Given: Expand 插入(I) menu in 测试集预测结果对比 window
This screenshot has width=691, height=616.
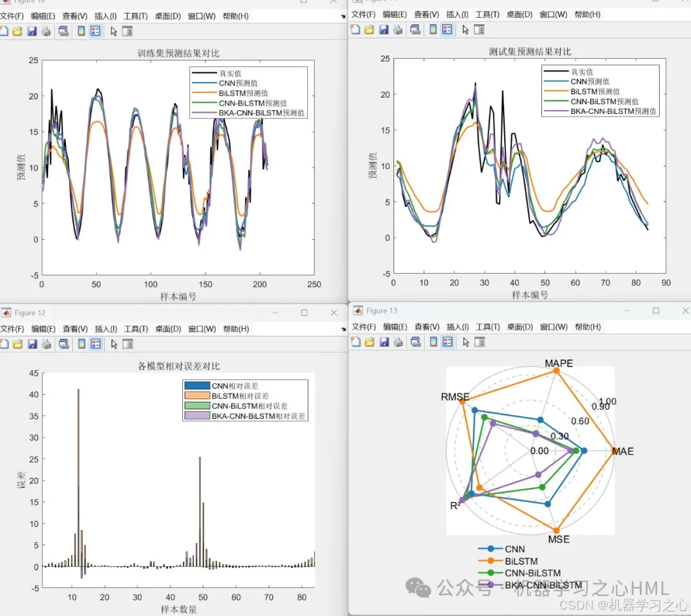Looking at the screenshot, I should pos(457,14).
